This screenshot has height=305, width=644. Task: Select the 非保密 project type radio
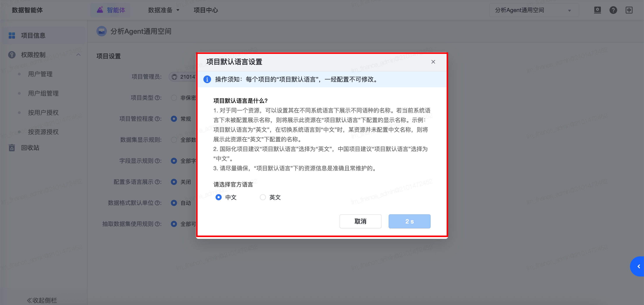pyautogui.click(x=174, y=98)
